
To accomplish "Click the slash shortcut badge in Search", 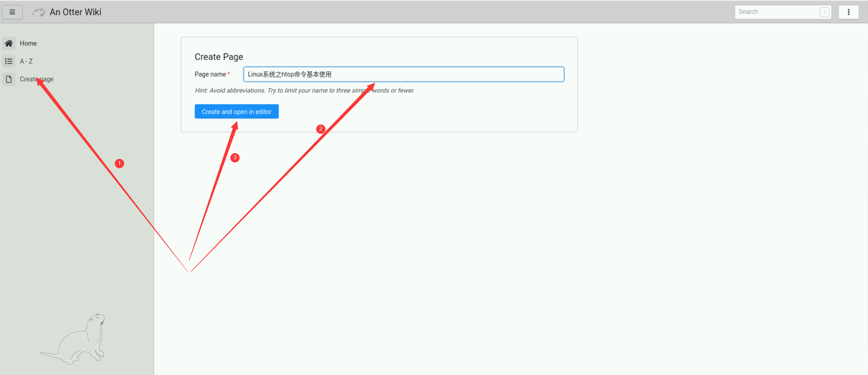I will 824,12.
